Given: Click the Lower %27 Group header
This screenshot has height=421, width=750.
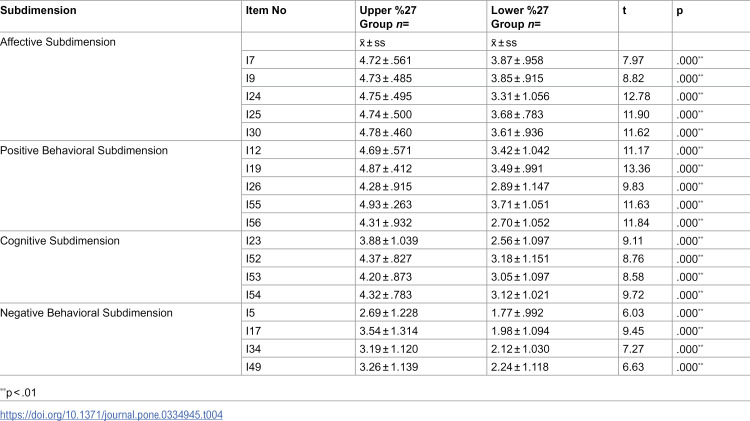Looking at the screenshot, I should [520, 17].
